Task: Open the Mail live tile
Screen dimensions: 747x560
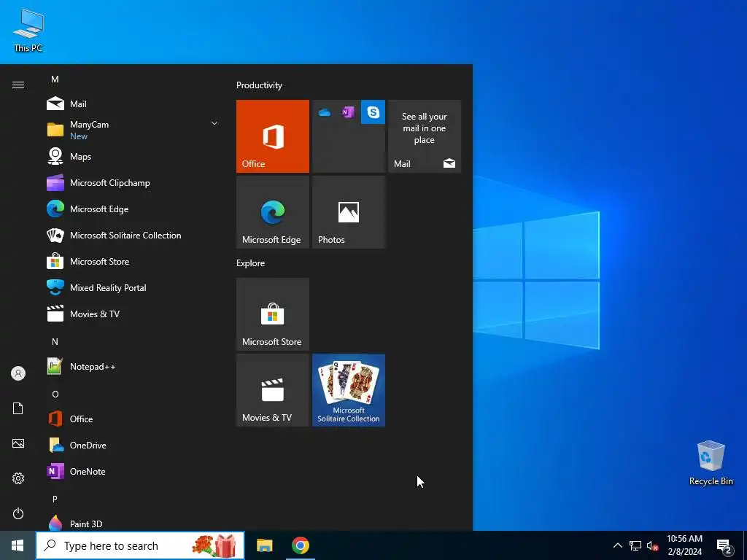Action: tap(425, 136)
